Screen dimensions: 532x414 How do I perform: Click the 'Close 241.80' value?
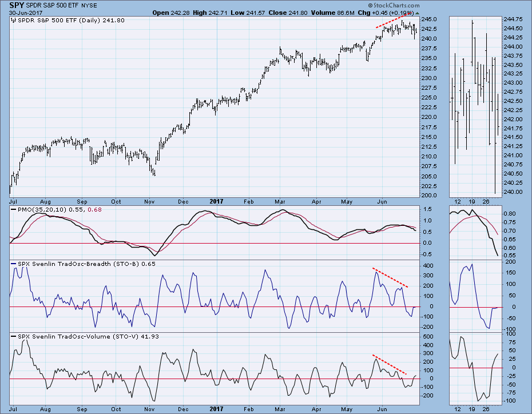[x=288, y=13]
